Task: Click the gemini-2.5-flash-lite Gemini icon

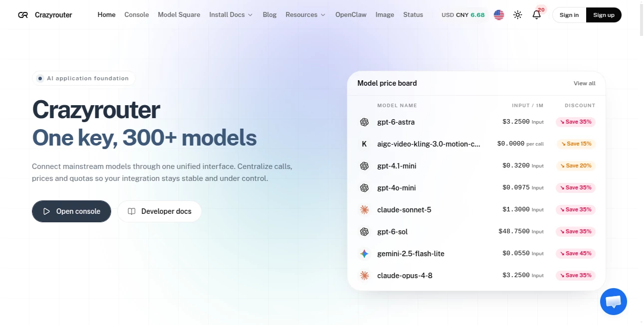Action: point(364,254)
